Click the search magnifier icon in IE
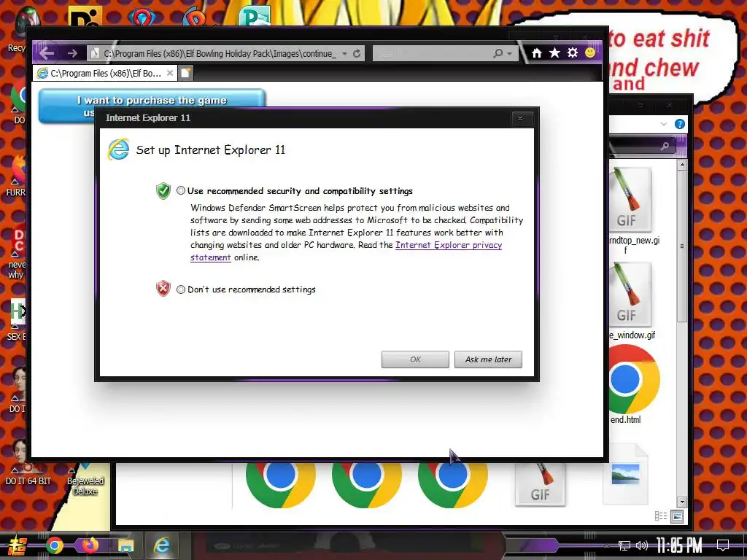747x560 pixels. tap(498, 53)
